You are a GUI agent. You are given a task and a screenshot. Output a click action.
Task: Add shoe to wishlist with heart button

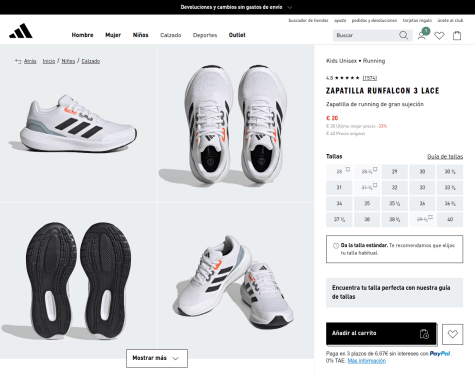[x=452, y=334]
